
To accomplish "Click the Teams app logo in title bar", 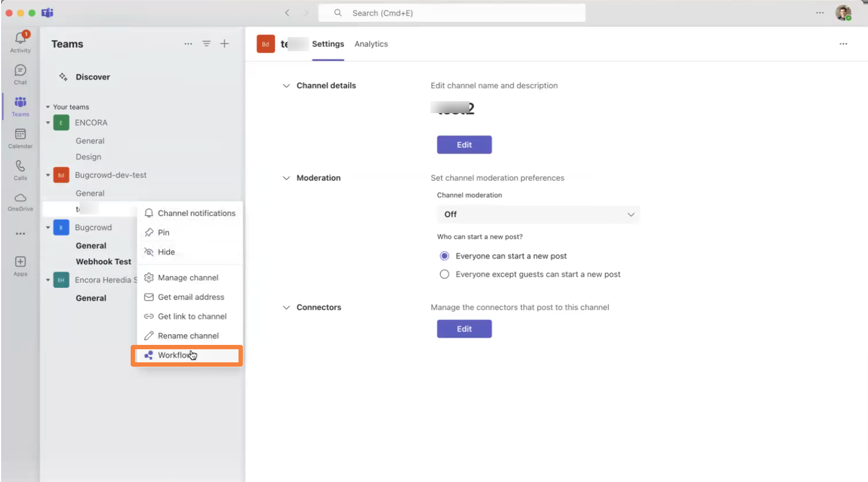I will (x=47, y=13).
